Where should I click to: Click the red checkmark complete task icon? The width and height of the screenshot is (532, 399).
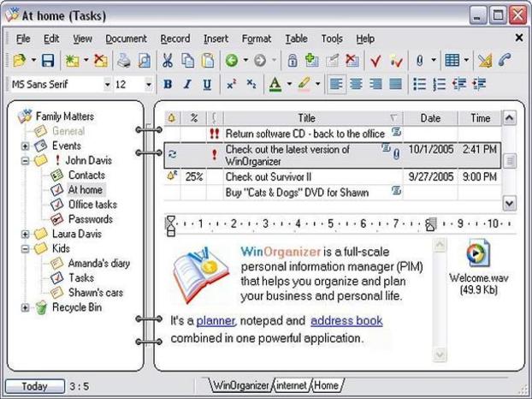(x=375, y=61)
